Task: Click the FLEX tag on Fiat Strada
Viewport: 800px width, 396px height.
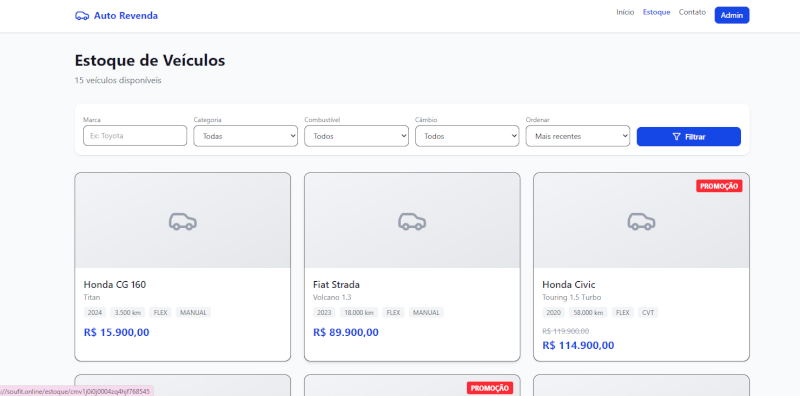Action: [393, 312]
